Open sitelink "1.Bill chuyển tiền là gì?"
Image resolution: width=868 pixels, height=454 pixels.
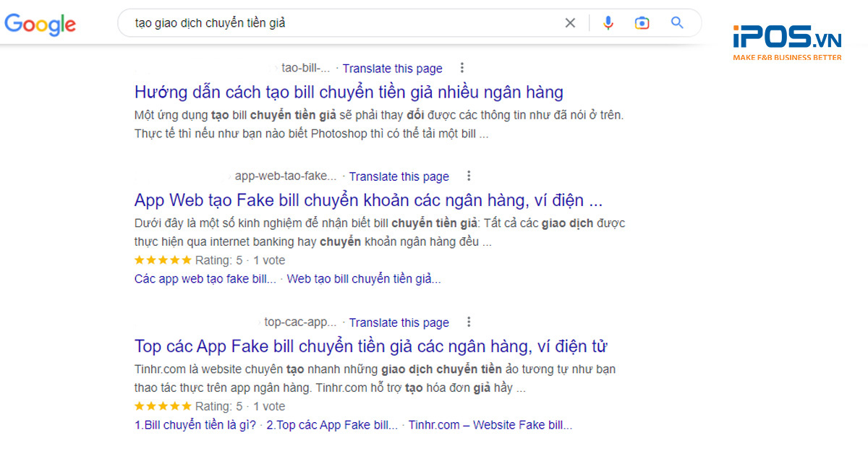click(x=195, y=425)
